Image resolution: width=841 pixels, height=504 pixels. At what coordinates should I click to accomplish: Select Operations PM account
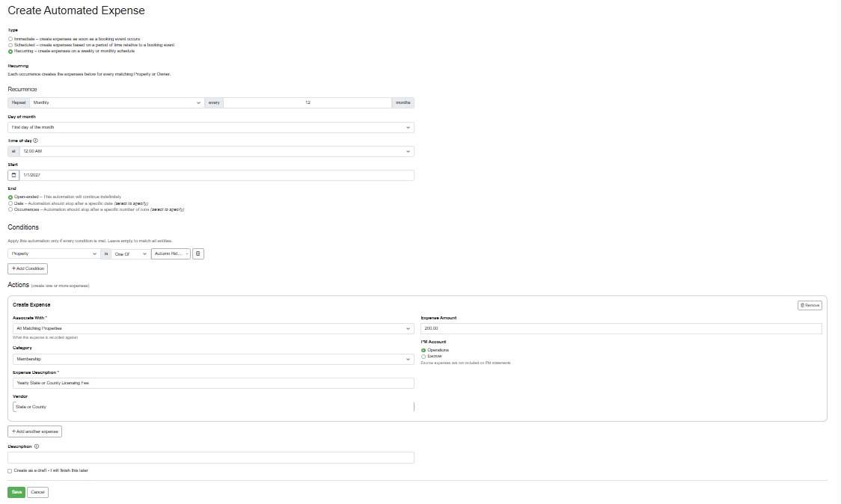423,350
